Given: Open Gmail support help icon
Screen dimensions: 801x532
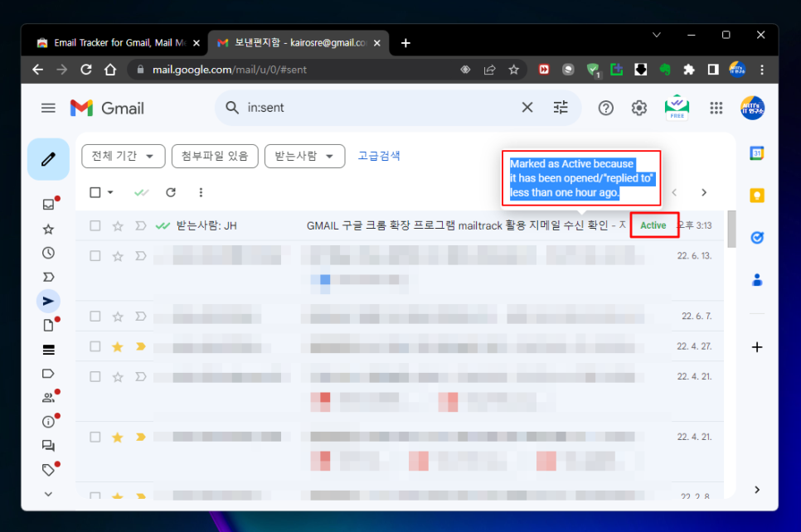Looking at the screenshot, I should (x=606, y=109).
